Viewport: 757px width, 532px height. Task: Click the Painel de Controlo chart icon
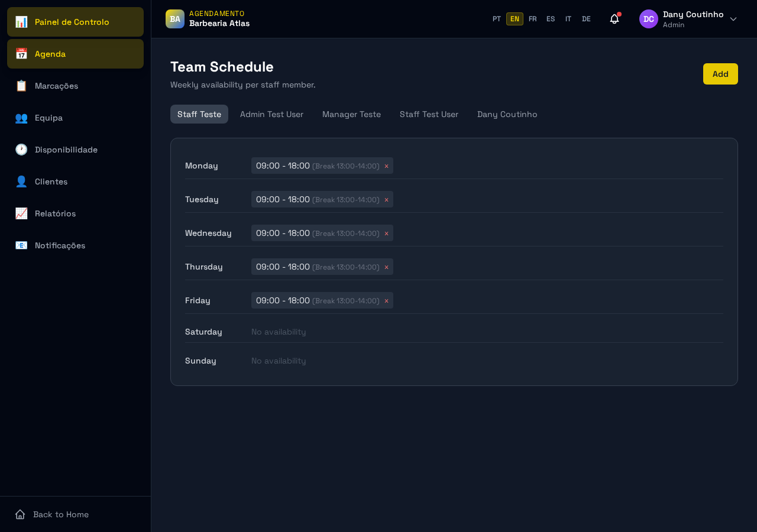pos(21,22)
